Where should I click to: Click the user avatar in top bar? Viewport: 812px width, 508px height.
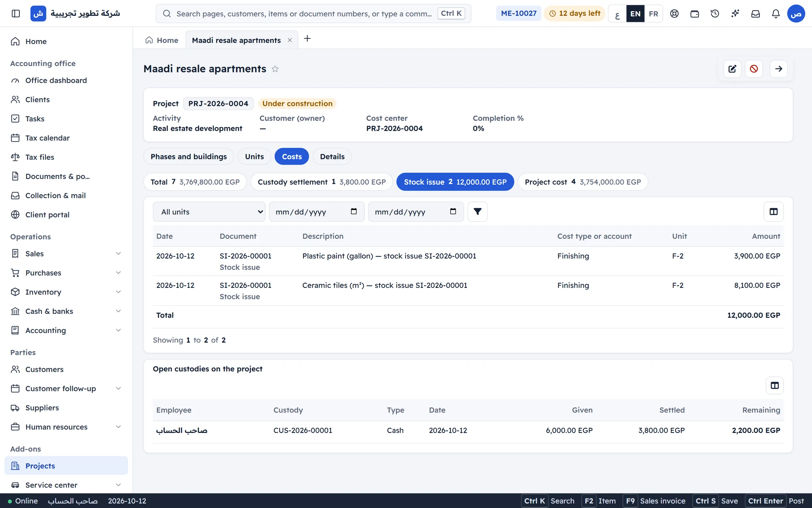[796, 14]
